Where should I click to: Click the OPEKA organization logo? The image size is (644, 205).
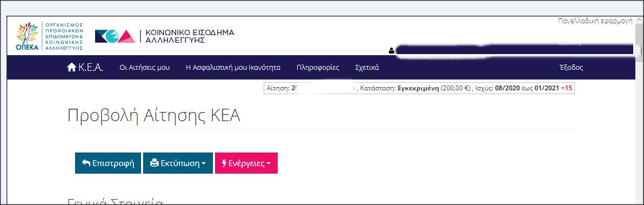(50, 36)
